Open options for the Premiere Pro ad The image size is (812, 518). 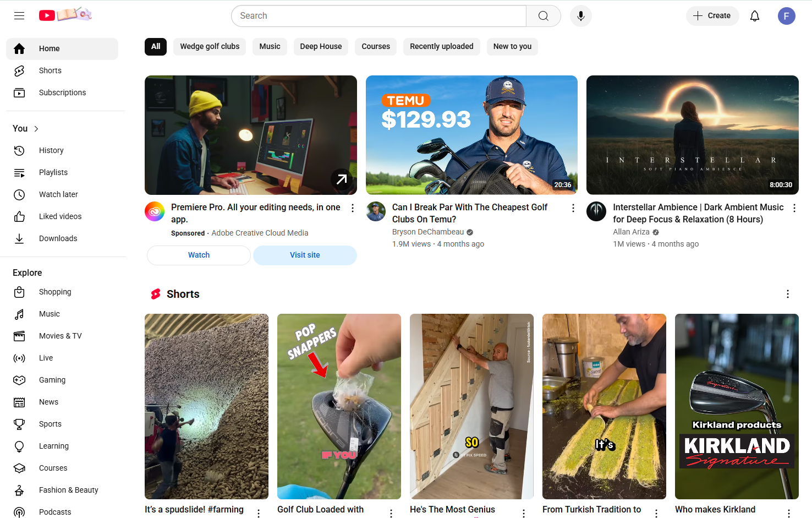tap(353, 208)
